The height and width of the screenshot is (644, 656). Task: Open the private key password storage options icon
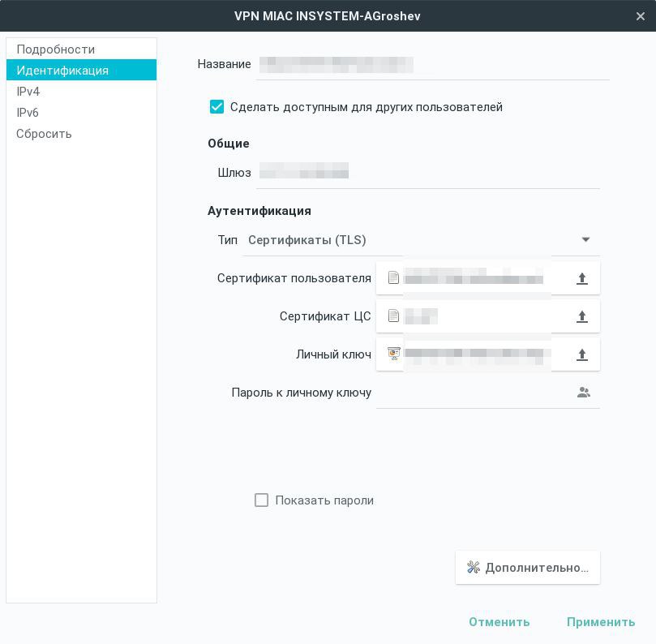[x=584, y=393]
